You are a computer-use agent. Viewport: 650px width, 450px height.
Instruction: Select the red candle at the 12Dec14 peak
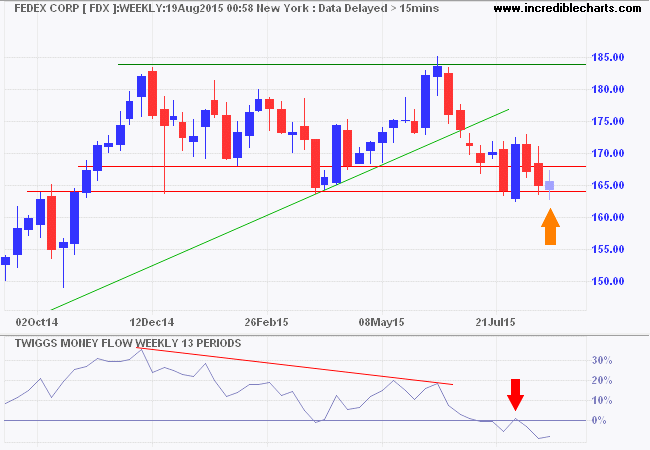click(x=153, y=93)
